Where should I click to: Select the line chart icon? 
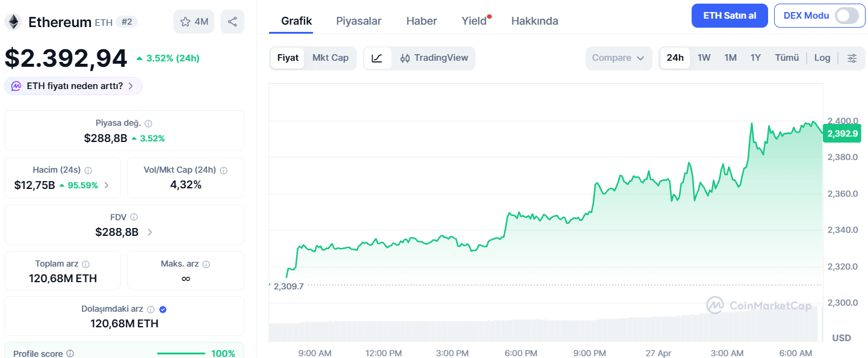[x=377, y=58]
